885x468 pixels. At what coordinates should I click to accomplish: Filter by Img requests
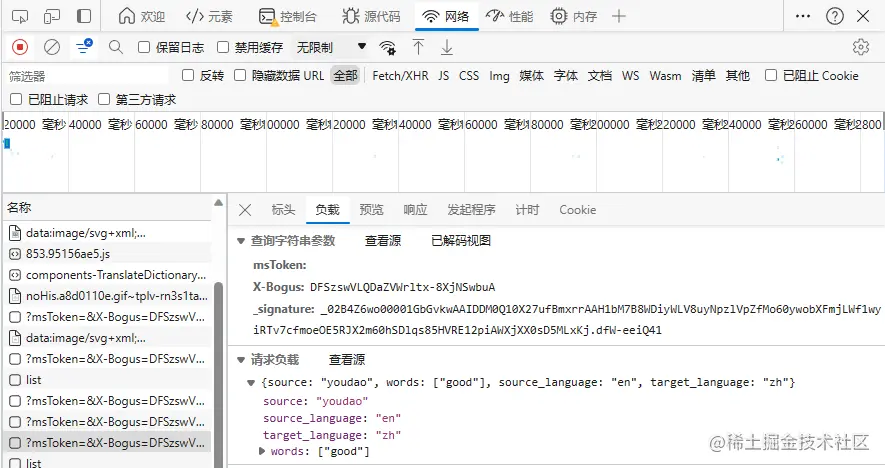click(499, 76)
